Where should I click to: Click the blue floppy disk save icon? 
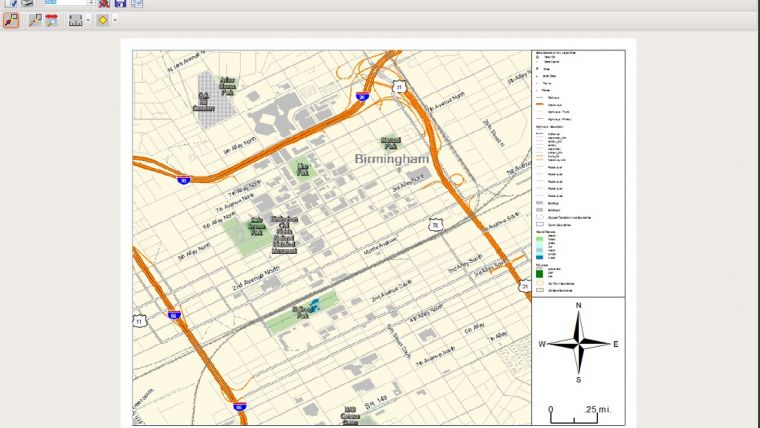coord(120,3)
